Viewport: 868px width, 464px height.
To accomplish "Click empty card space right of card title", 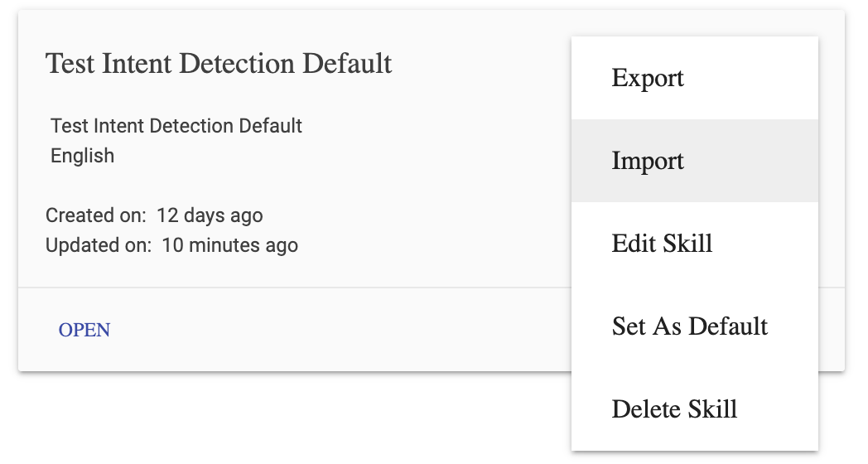I will (480, 64).
